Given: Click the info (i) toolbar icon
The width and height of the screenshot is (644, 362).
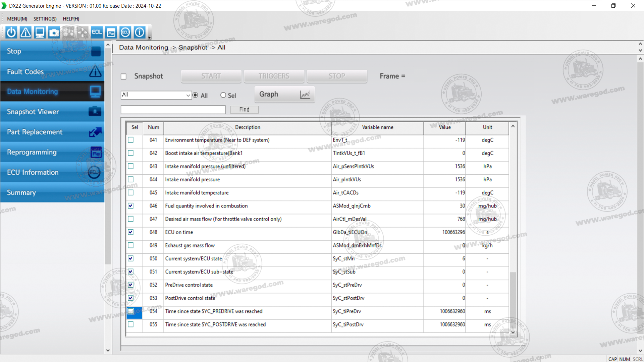Looking at the screenshot, I should pos(140,33).
